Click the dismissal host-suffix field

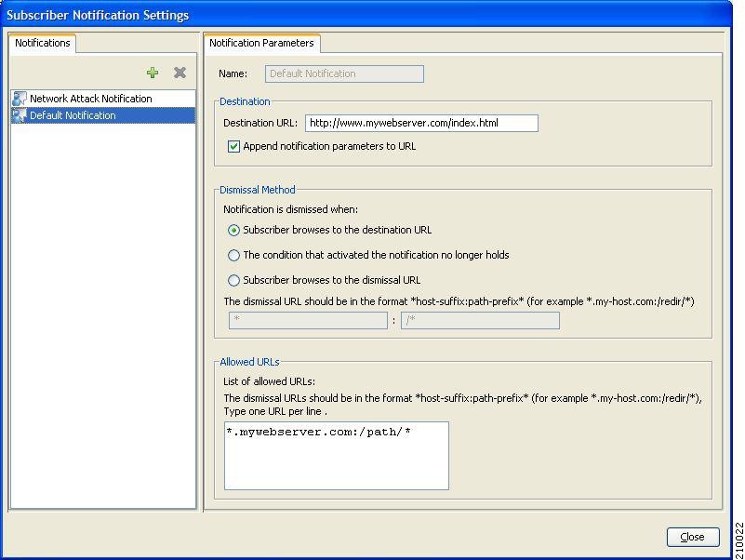coord(308,320)
